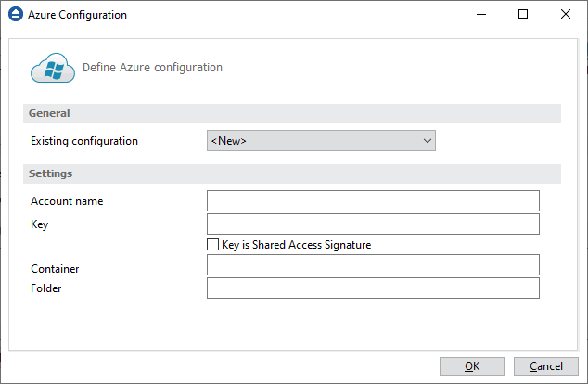The width and height of the screenshot is (588, 384).
Task: Click the Key label left of field
Action: [39, 224]
